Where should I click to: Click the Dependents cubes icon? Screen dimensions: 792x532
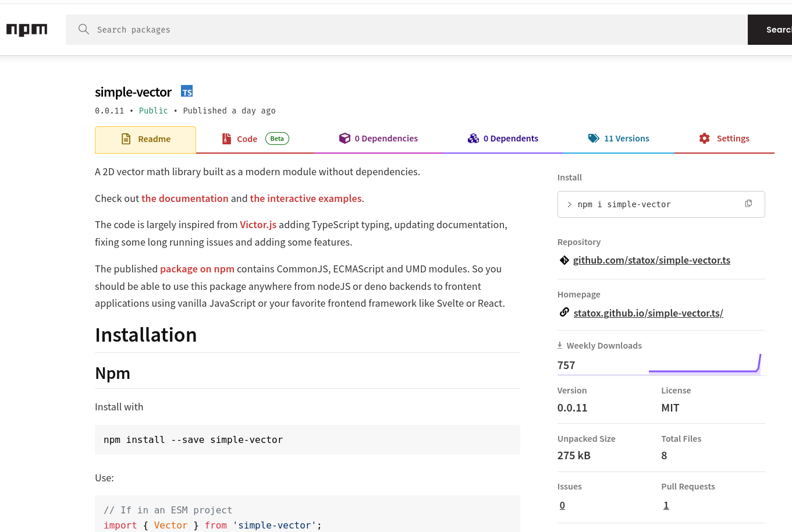point(473,138)
